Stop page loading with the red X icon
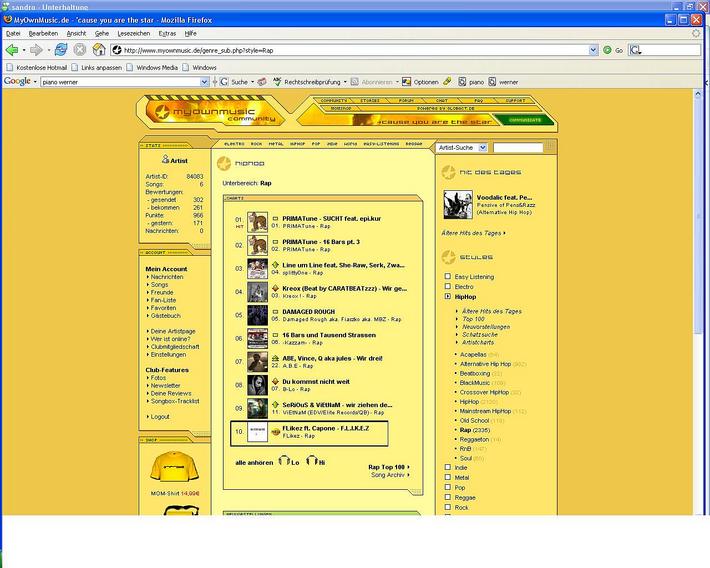Screen dimensions: 710x568 tap(80, 49)
